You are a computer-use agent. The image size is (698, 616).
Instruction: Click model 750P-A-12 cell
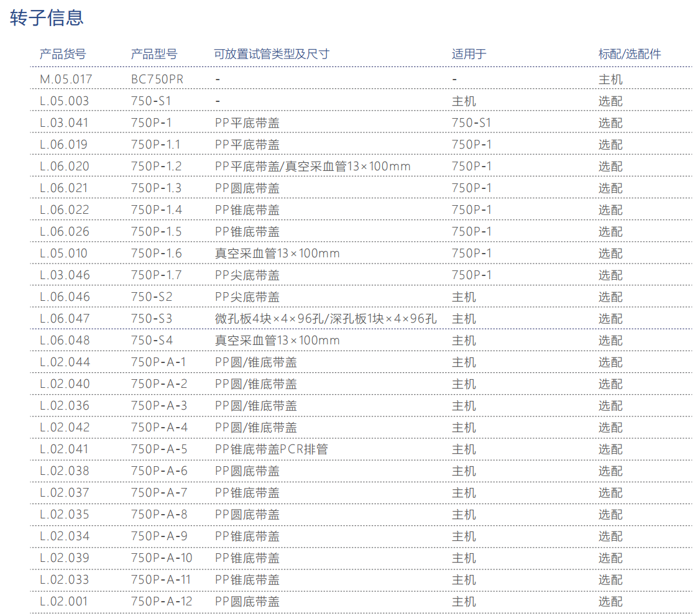[x=162, y=602]
